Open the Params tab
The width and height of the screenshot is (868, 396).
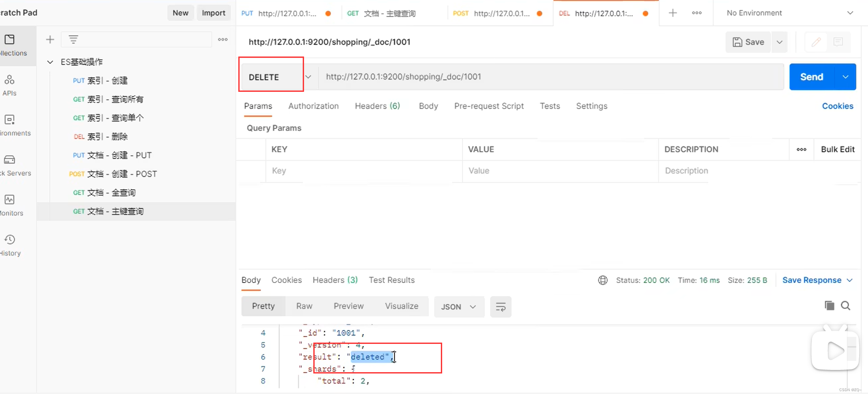258,106
